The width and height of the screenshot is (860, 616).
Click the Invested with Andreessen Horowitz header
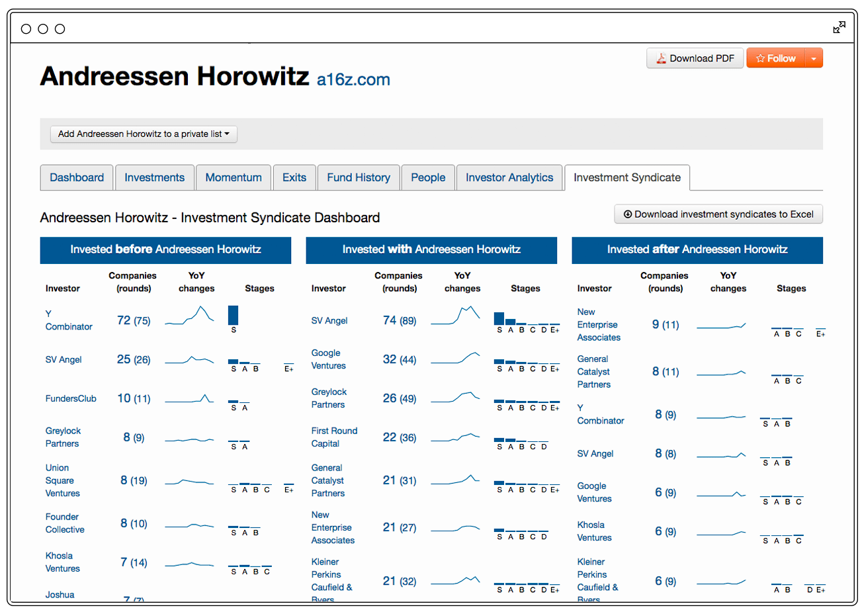click(431, 250)
